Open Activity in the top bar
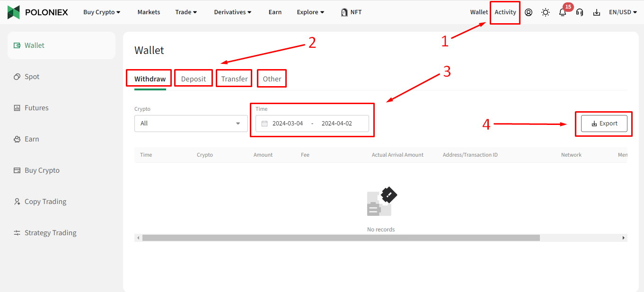 pos(505,12)
